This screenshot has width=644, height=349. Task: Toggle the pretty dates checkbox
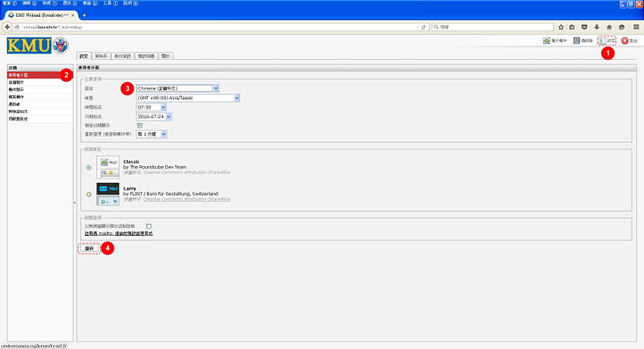(139, 125)
